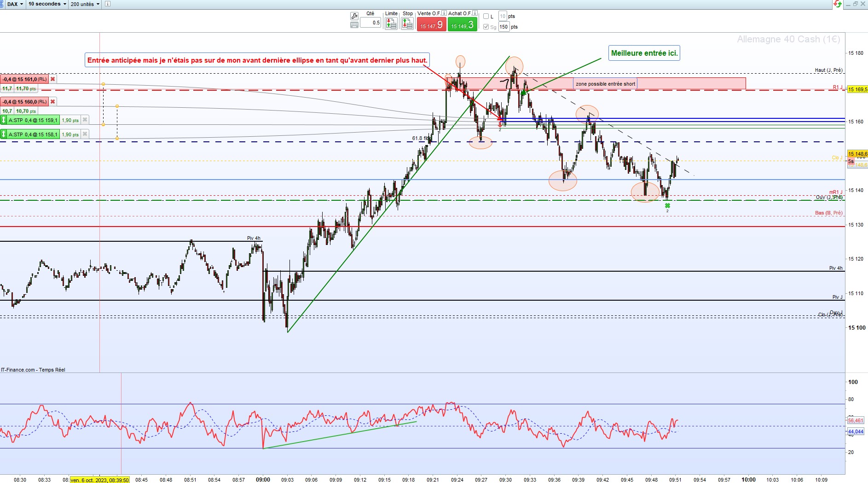Click the chart info icon next to 200 unités

pos(108,4)
